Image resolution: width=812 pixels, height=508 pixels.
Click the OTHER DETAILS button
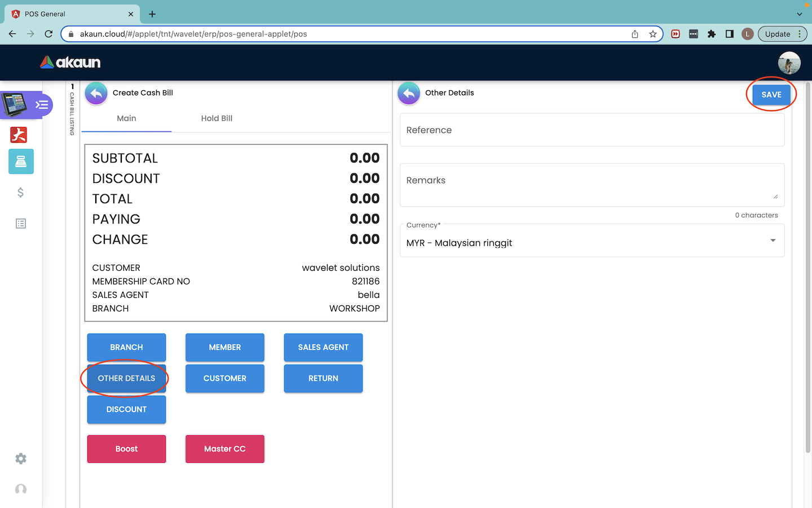126,378
